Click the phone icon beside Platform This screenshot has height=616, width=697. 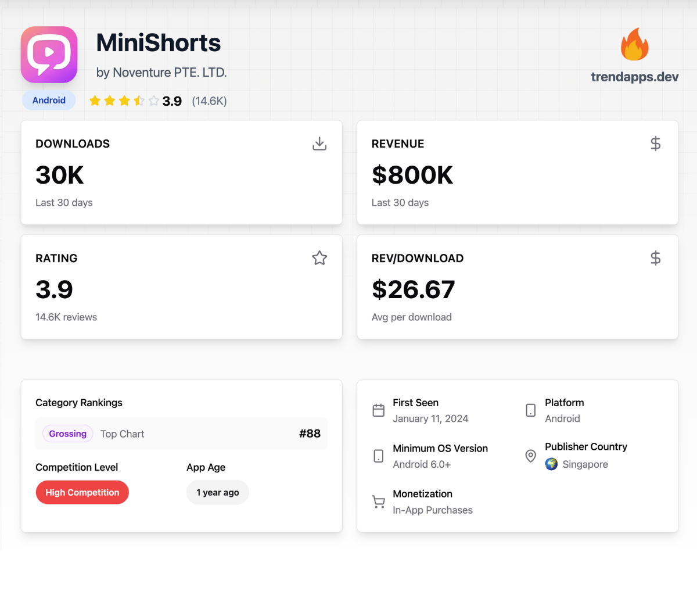[531, 410]
